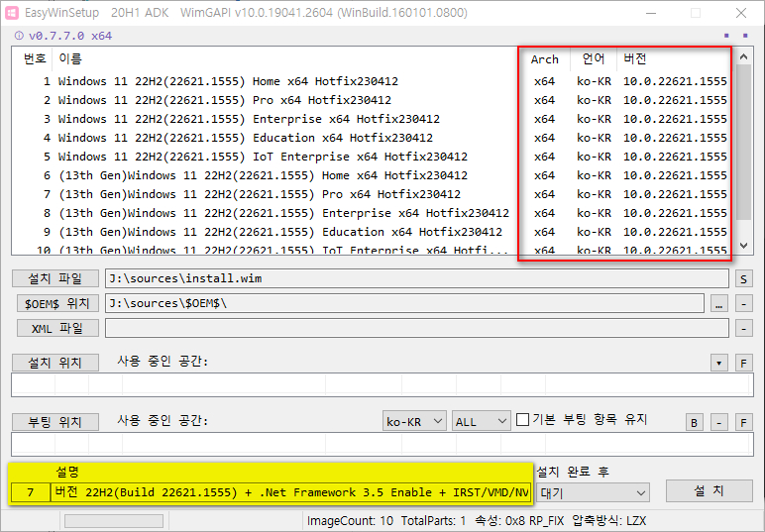Clear XML file with the minus button
The width and height of the screenshot is (765, 532).
click(x=743, y=329)
